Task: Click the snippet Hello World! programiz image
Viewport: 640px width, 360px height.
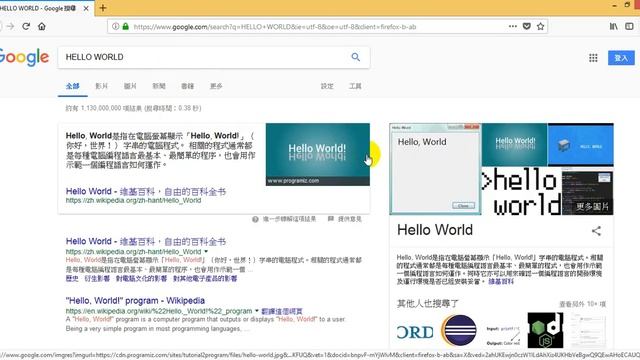Action: pos(318,154)
